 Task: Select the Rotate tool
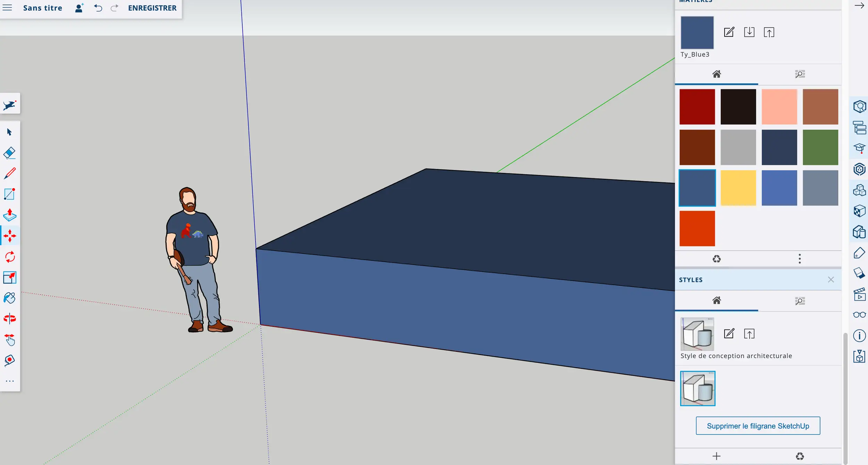click(x=10, y=257)
